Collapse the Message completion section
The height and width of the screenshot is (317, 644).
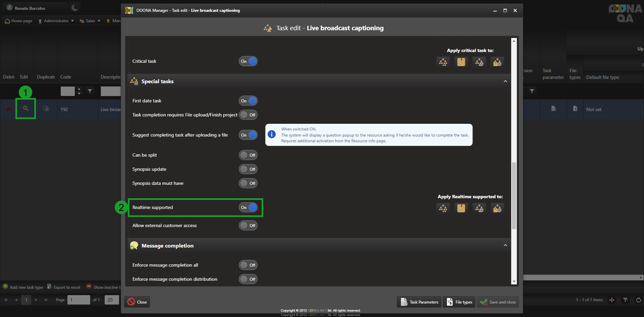505,245
